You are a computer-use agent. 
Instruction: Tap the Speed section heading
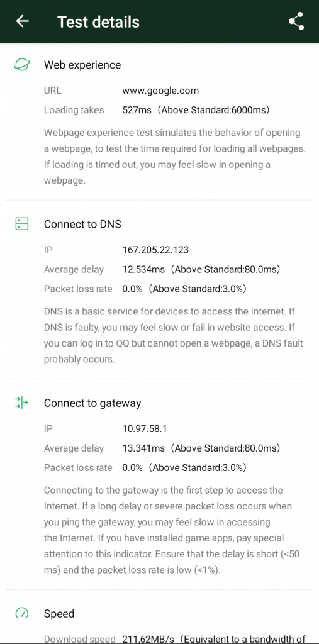[x=59, y=614]
